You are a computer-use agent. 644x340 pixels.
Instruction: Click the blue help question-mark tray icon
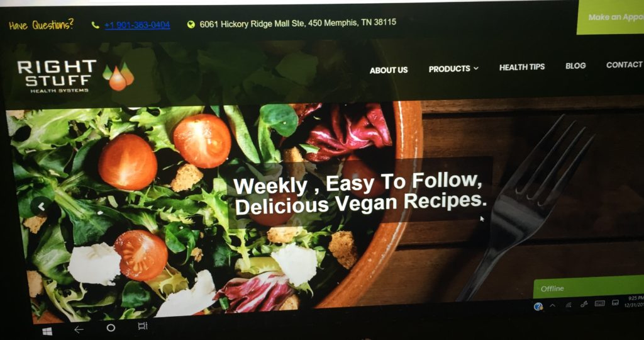pyautogui.click(x=538, y=306)
